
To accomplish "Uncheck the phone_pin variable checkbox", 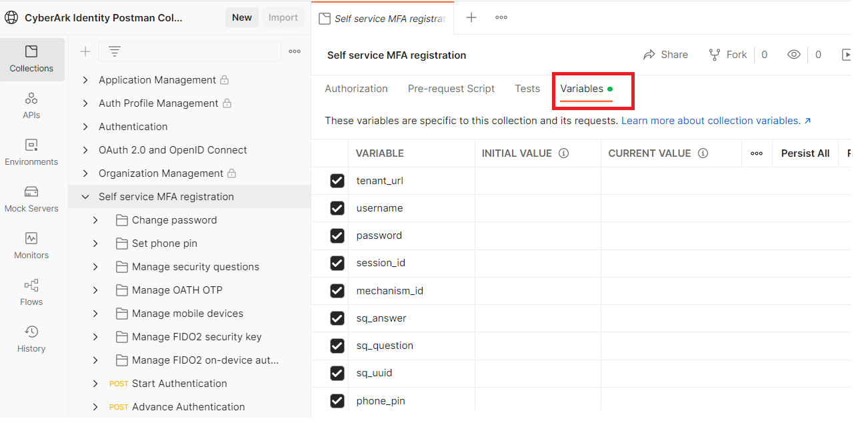I will [337, 400].
